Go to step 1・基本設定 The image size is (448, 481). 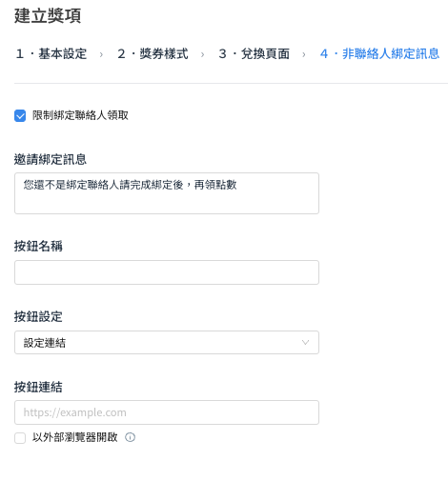[x=51, y=53]
